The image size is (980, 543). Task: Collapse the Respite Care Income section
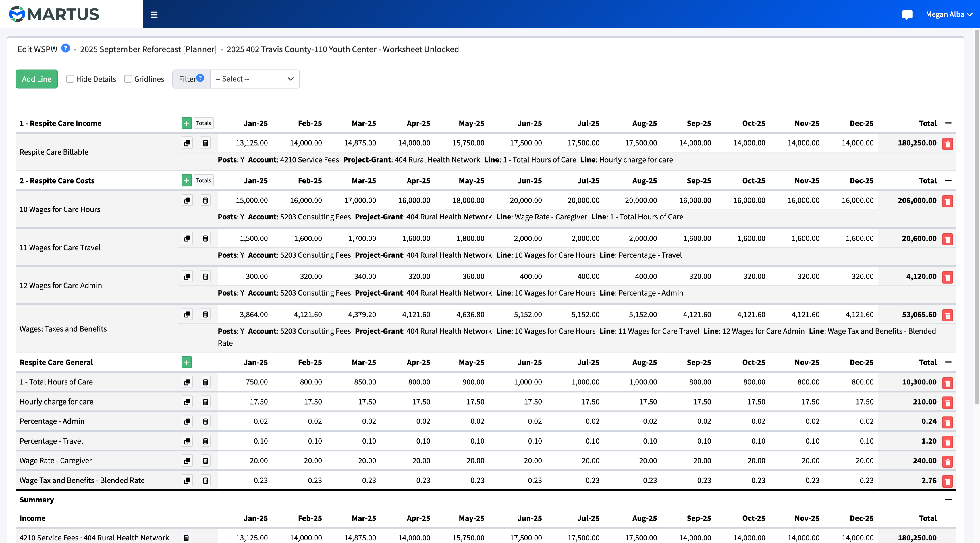pyautogui.click(x=948, y=123)
